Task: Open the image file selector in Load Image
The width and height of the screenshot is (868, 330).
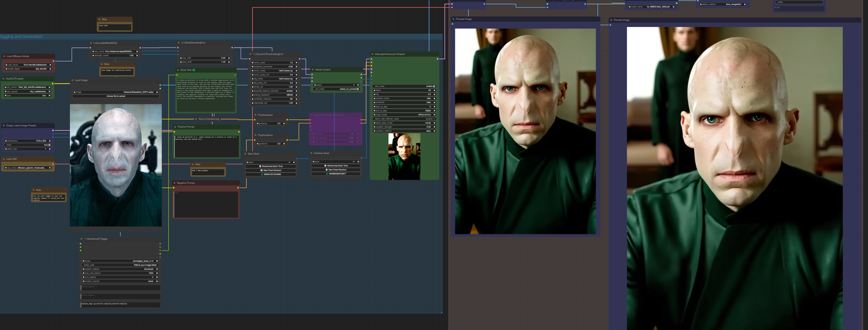Action: [x=116, y=92]
